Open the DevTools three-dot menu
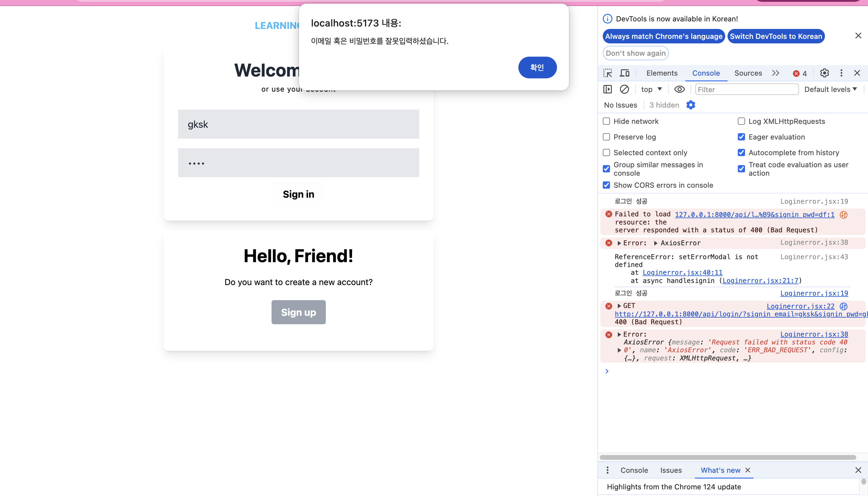 tap(841, 73)
